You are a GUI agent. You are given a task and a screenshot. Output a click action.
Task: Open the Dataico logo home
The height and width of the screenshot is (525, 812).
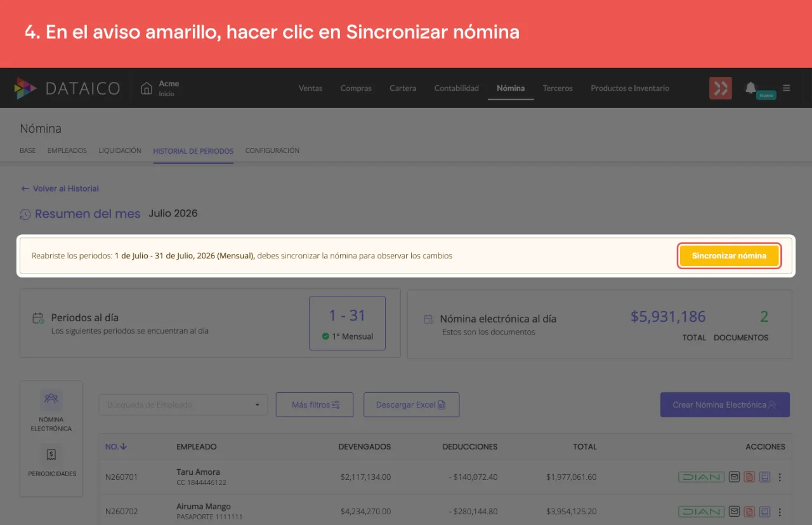tap(67, 88)
